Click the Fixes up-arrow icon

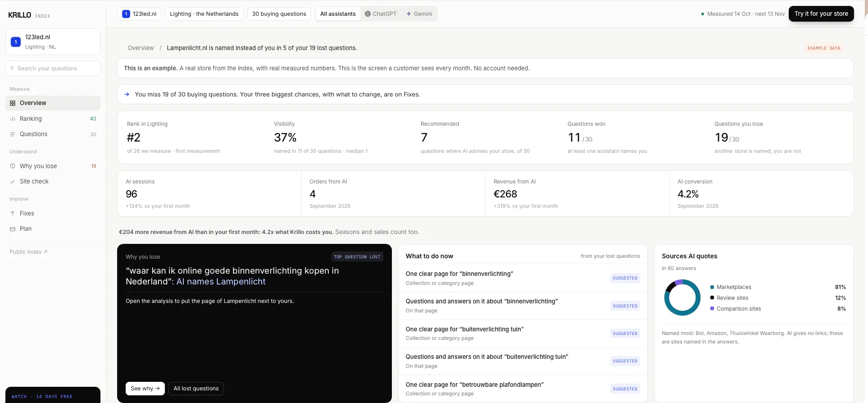(x=13, y=213)
